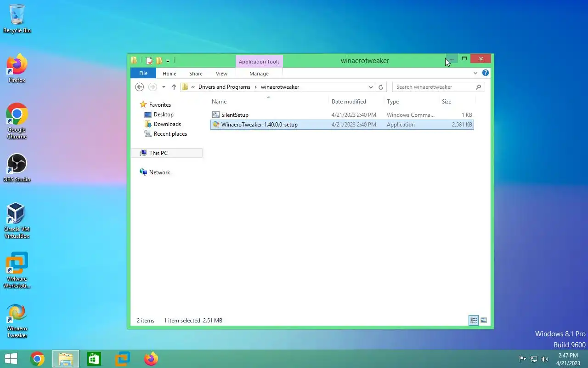Image resolution: width=588 pixels, height=368 pixels.
Task: Open the Winaero Tweaker desktop shortcut
Action: pyautogui.click(x=17, y=320)
